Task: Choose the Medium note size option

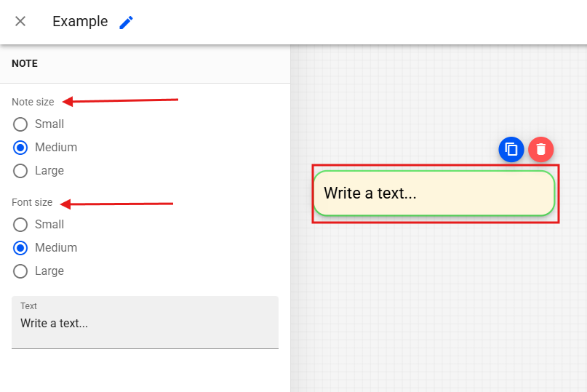Action: point(20,148)
